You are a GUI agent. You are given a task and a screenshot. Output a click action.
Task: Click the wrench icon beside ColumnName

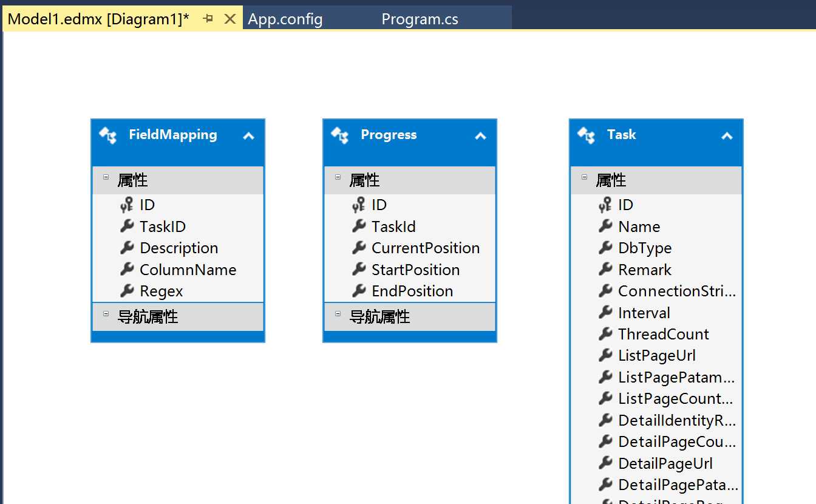(126, 270)
